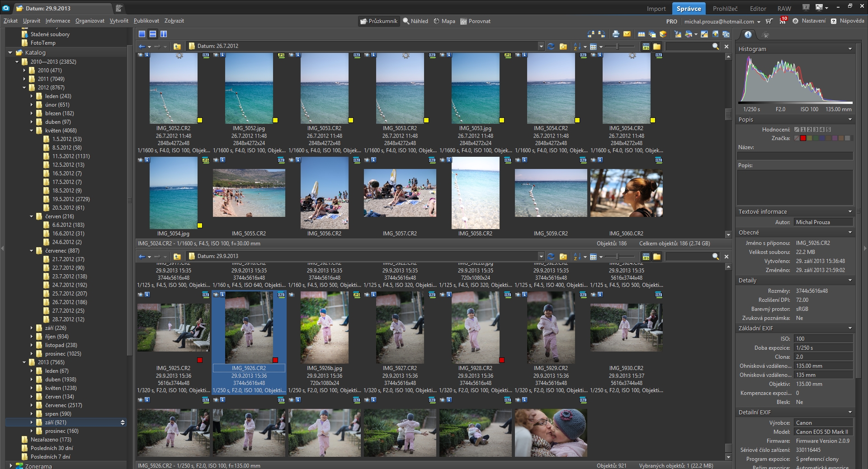Click the panorama/stitch icon in top toolbar

click(x=641, y=34)
